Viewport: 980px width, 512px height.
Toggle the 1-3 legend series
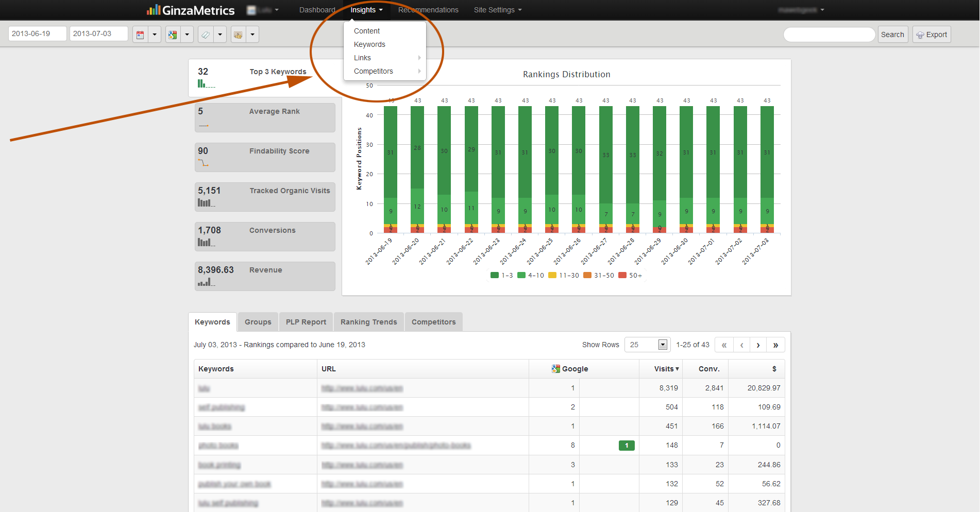tap(502, 276)
